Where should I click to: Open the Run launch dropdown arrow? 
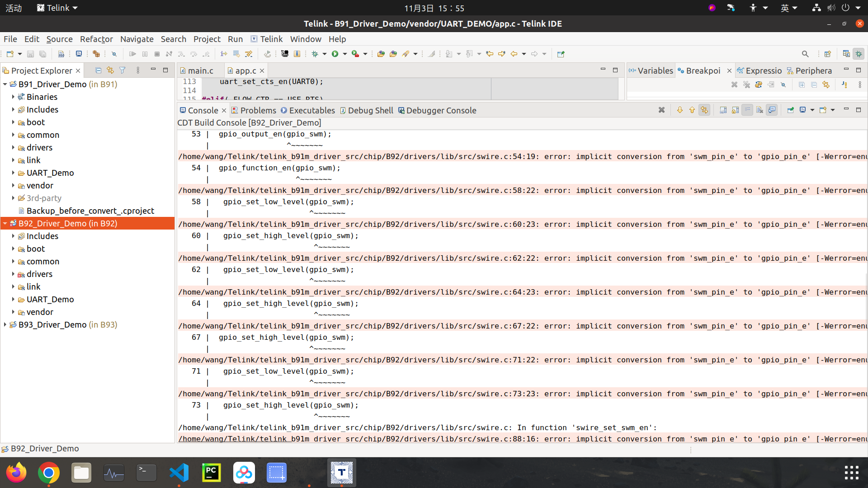(x=345, y=54)
